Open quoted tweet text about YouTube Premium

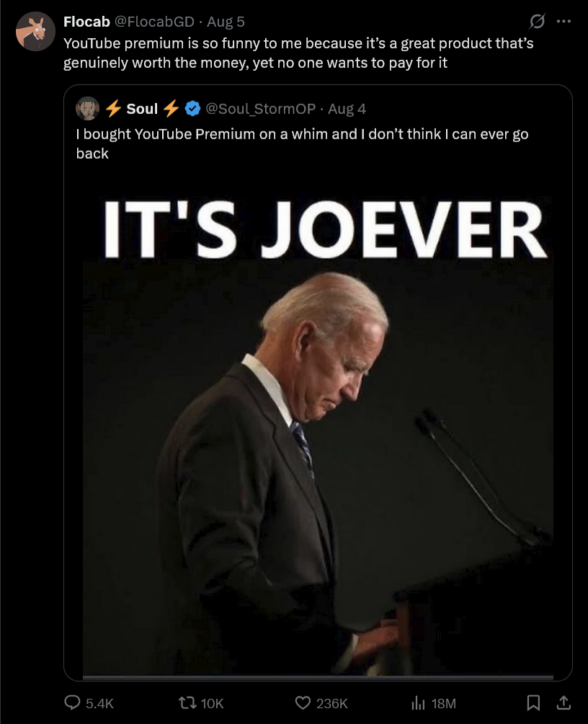[x=303, y=144]
